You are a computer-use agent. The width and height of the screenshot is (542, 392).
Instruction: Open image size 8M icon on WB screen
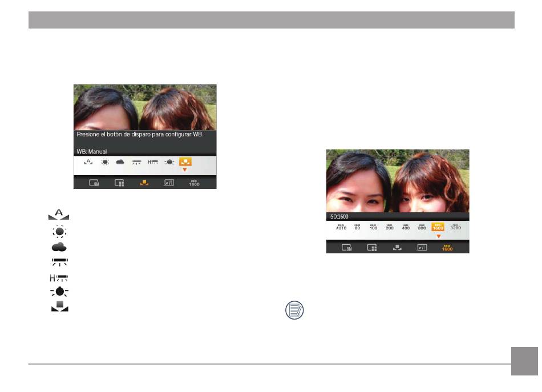tap(94, 183)
